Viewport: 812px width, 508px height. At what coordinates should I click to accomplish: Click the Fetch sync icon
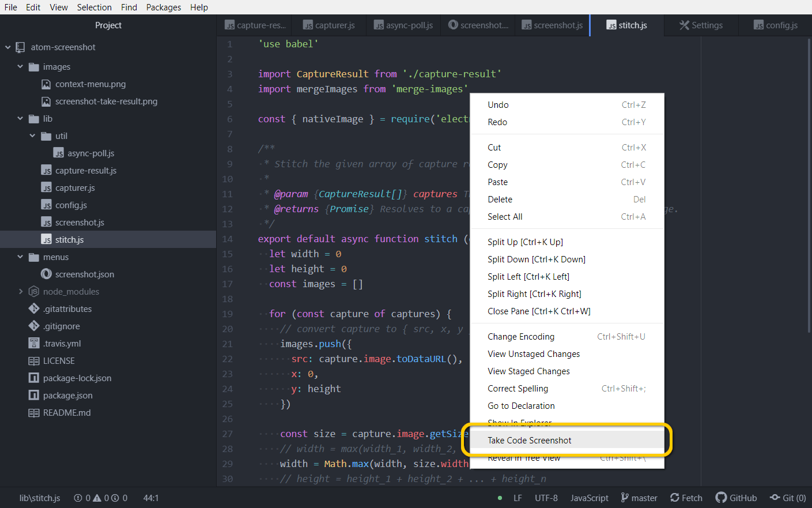(x=675, y=498)
